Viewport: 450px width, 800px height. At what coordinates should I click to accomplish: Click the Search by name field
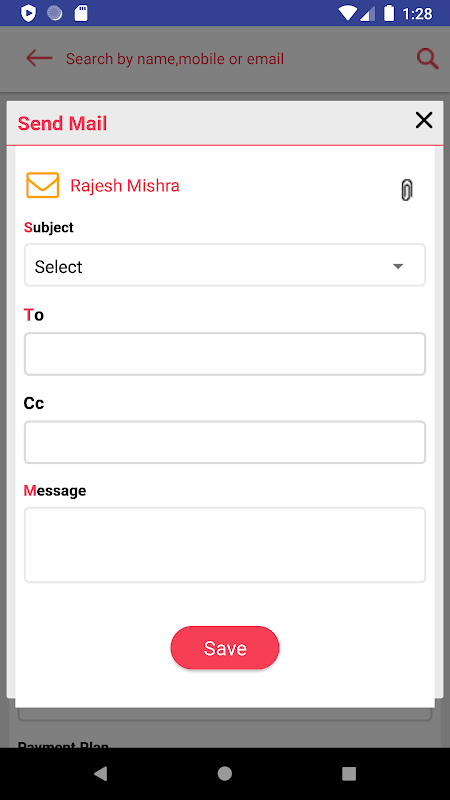click(175, 59)
